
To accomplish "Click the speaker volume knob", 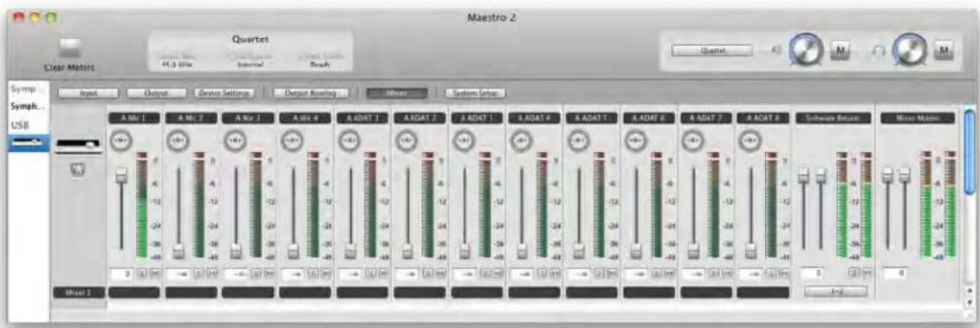I will coord(805,49).
